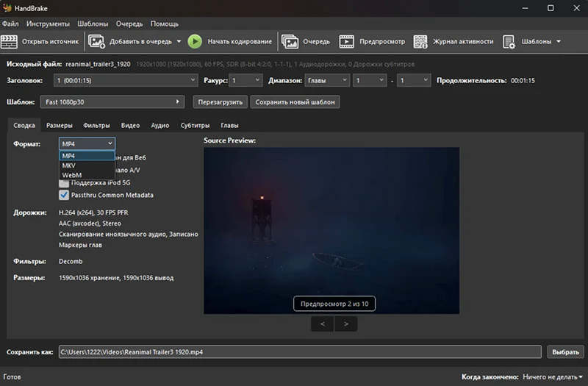Click the Queue stacked images icon

(x=290, y=42)
